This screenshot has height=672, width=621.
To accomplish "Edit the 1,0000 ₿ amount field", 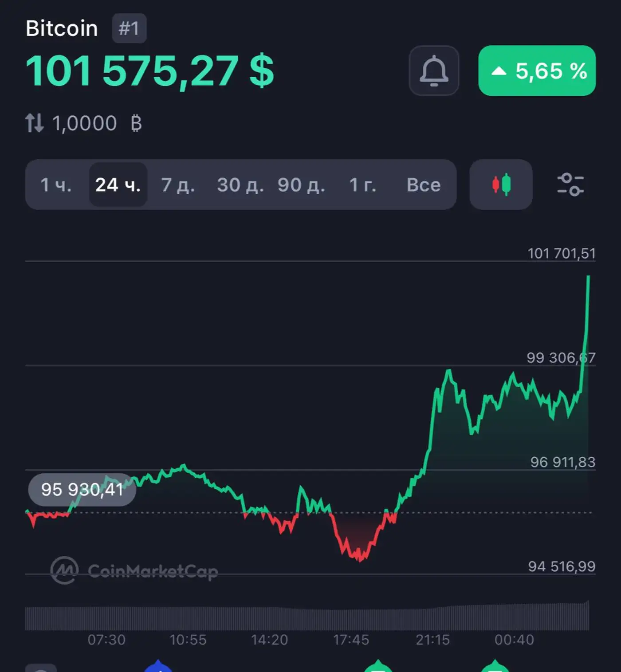I will 84,123.
